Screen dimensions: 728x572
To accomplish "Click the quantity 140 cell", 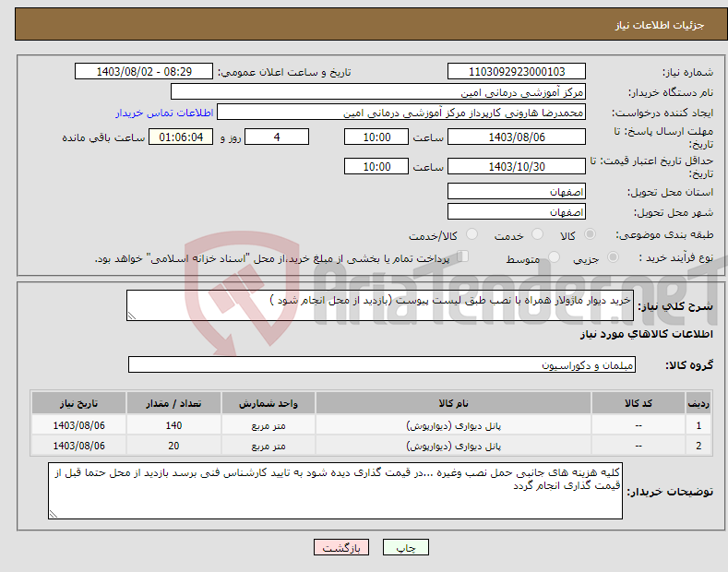I will [x=173, y=425].
